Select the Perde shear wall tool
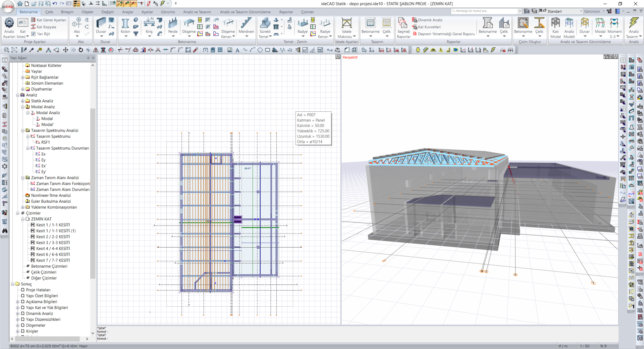Image resolution: width=644 pixels, height=349 pixels. tap(173, 26)
